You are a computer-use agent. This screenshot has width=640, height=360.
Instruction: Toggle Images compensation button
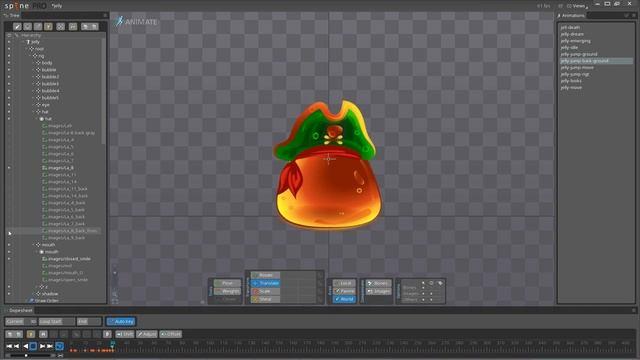[x=378, y=291]
